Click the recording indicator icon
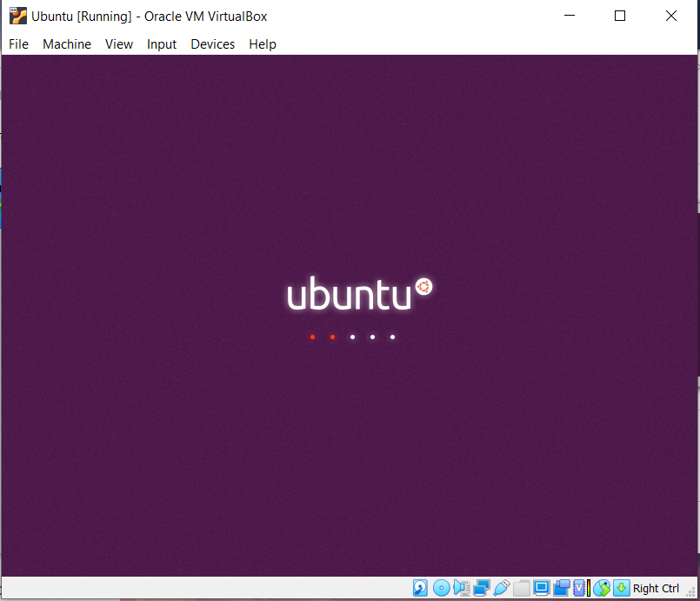700x601 pixels. point(561,588)
